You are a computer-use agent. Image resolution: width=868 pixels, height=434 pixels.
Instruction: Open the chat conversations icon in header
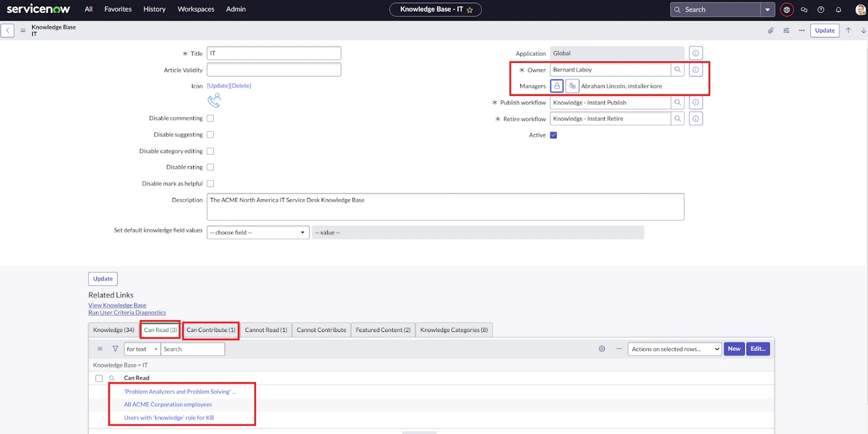click(x=804, y=10)
